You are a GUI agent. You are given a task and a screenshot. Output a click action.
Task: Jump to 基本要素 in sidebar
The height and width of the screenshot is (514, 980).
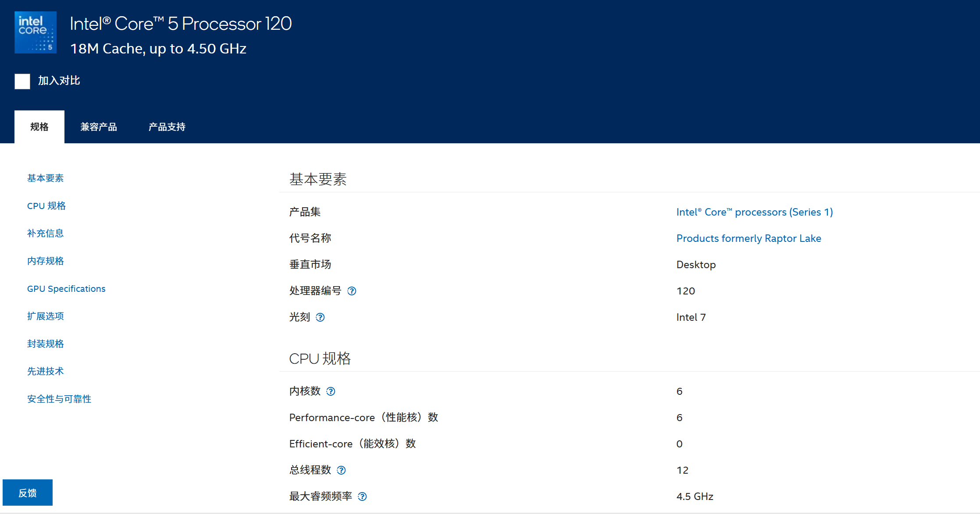point(46,178)
